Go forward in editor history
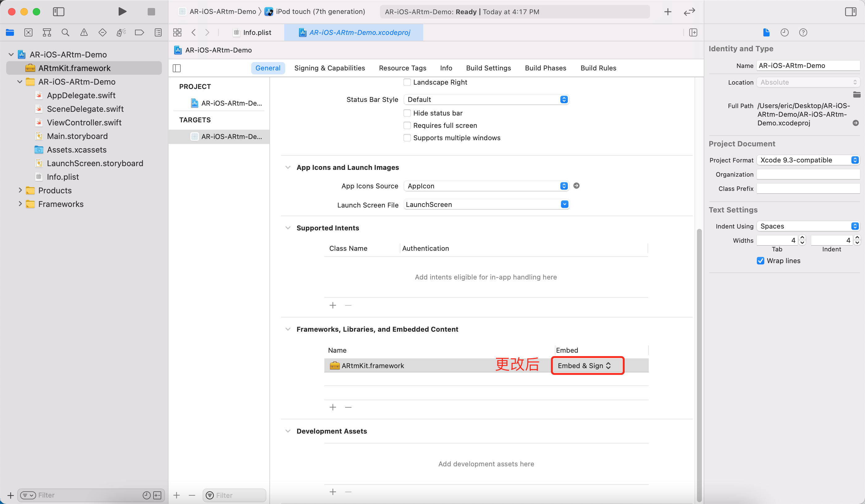865x504 pixels. click(207, 33)
